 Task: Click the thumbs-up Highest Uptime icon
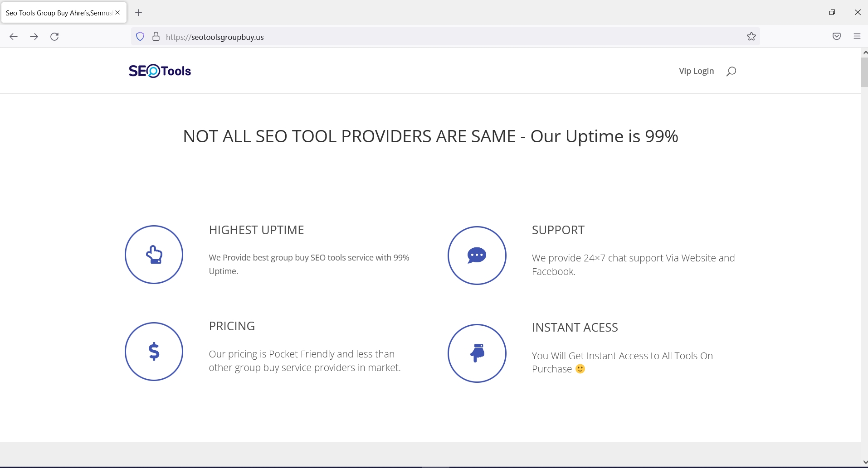coord(153,255)
